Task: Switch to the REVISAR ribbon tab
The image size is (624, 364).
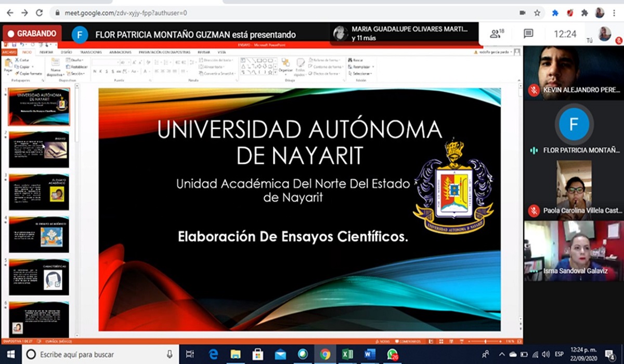Action: pyautogui.click(x=204, y=53)
